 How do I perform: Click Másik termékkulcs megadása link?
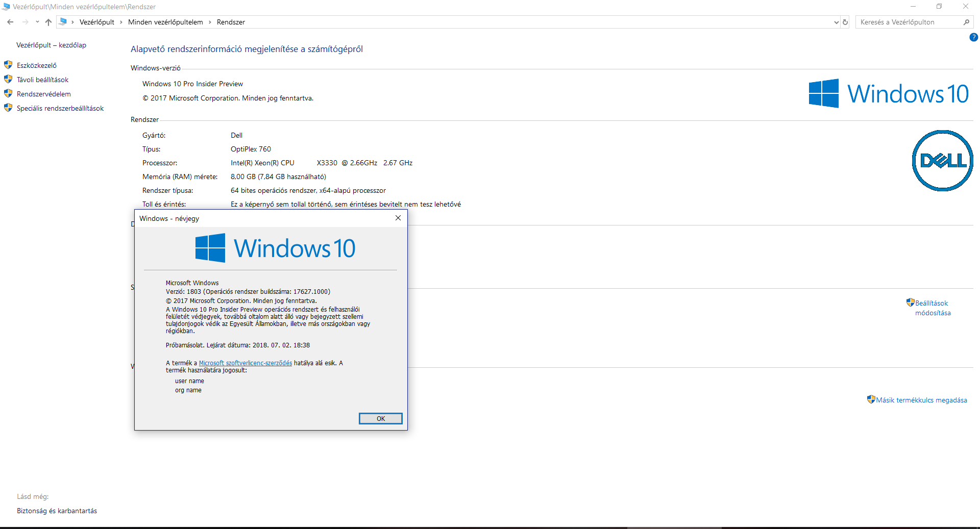click(x=921, y=400)
